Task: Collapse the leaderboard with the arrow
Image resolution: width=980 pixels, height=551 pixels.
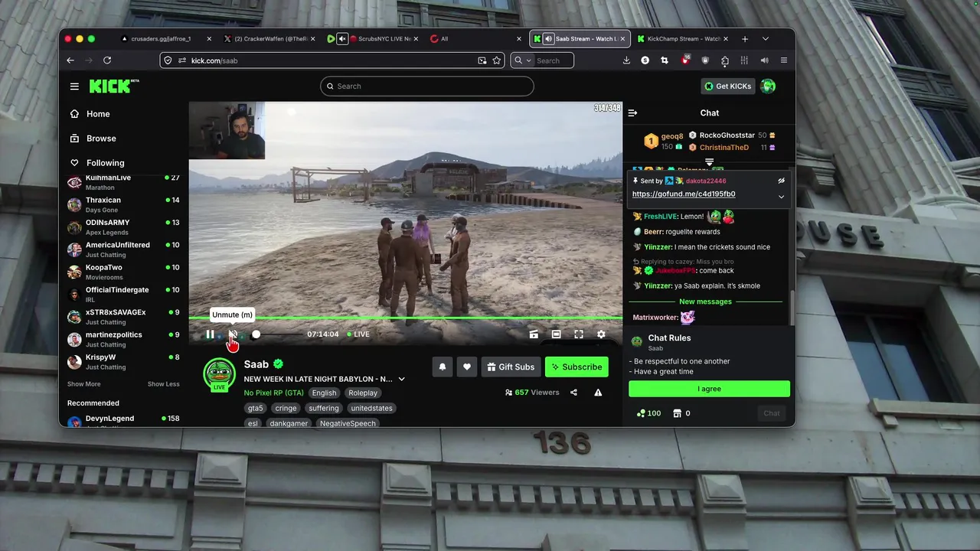Action: click(x=709, y=162)
